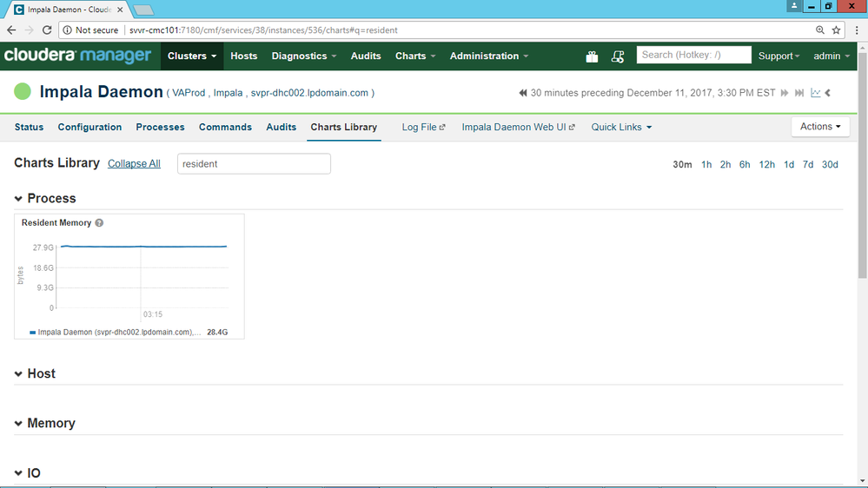Select the Charts Library tab
Viewport: 868px width, 488px height.
[x=344, y=128]
